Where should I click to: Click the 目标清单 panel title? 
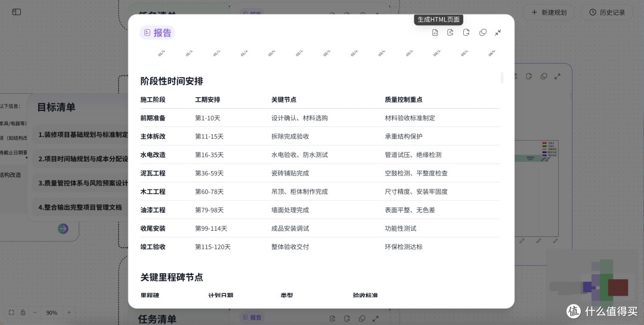click(56, 107)
